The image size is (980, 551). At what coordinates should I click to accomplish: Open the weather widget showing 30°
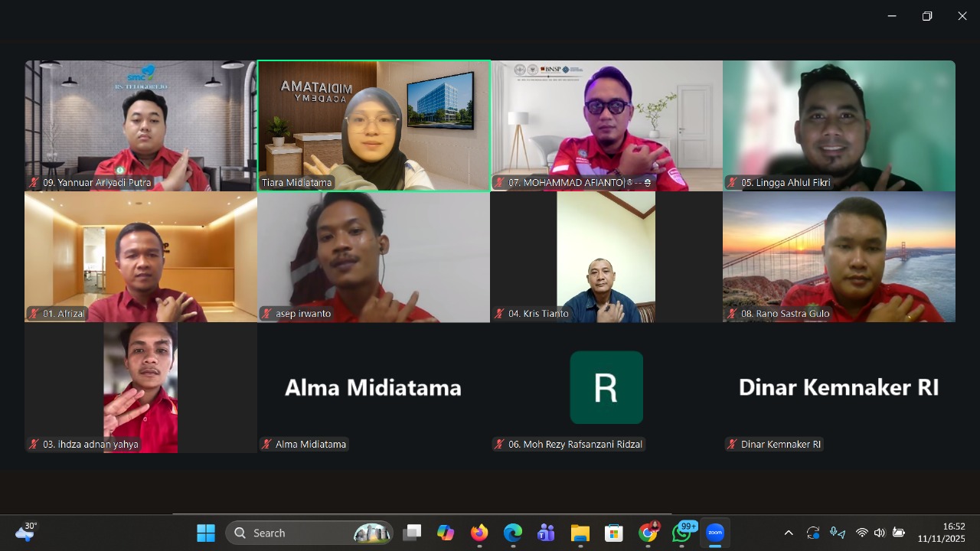click(x=25, y=532)
